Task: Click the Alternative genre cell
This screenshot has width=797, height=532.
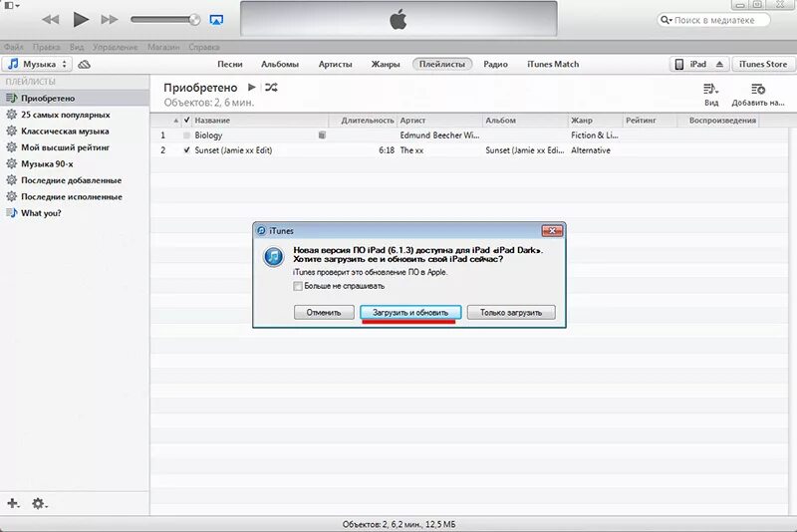Action: click(591, 150)
